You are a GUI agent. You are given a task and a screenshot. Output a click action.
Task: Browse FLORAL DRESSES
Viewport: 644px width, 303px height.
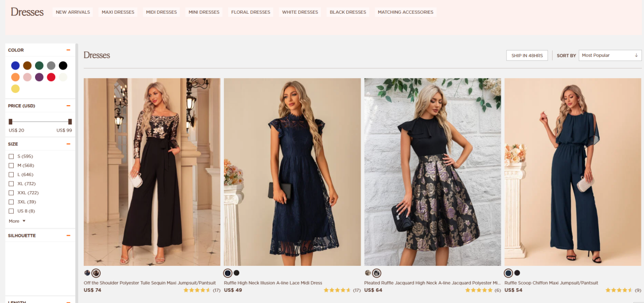(x=251, y=12)
